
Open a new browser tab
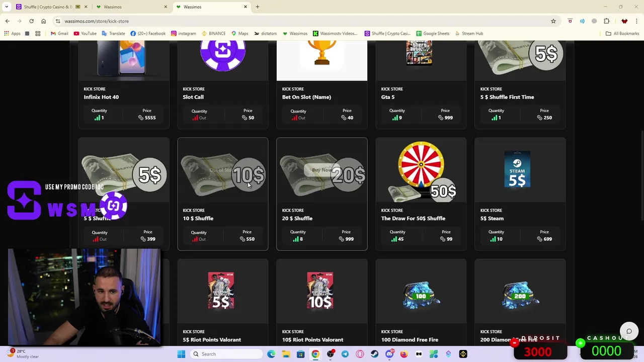[257, 7]
